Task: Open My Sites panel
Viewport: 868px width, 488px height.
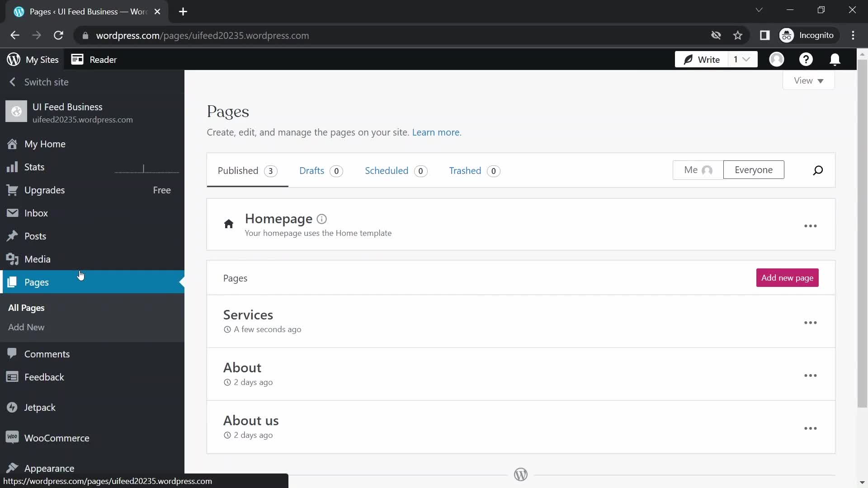Action: (33, 60)
